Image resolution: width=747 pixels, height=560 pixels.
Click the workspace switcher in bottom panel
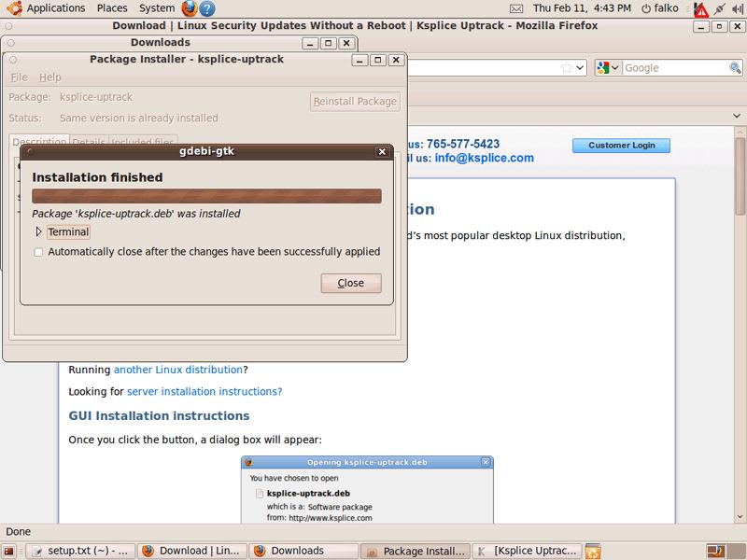tap(715, 551)
